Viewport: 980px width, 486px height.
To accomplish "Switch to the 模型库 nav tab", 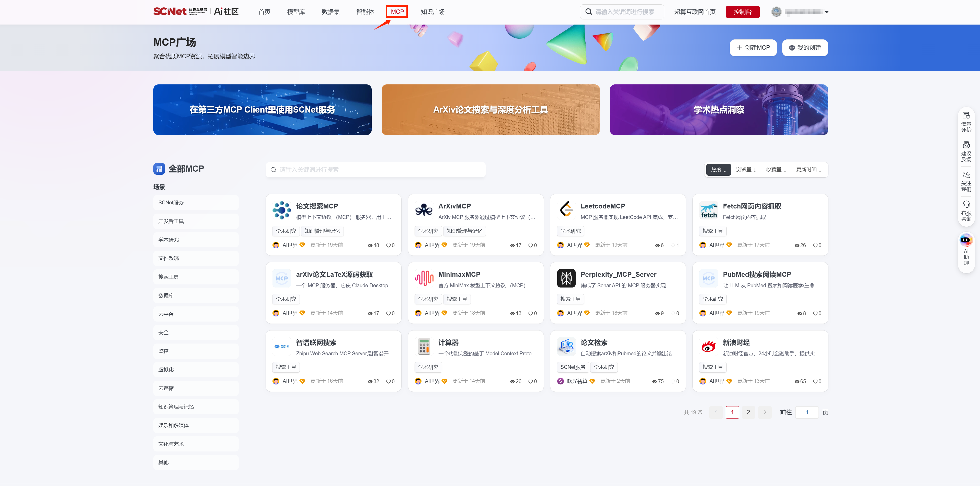I will point(295,12).
